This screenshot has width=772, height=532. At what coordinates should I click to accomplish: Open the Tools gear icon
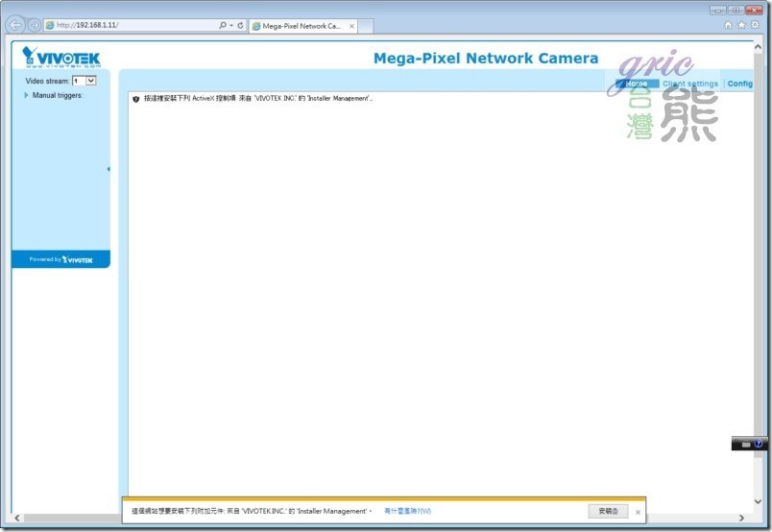(x=756, y=25)
